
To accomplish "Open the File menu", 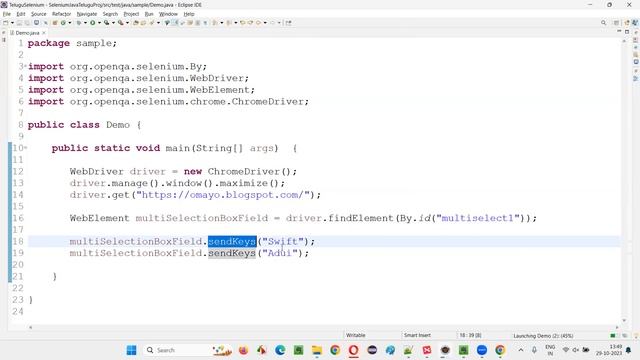I will click(x=7, y=14).
